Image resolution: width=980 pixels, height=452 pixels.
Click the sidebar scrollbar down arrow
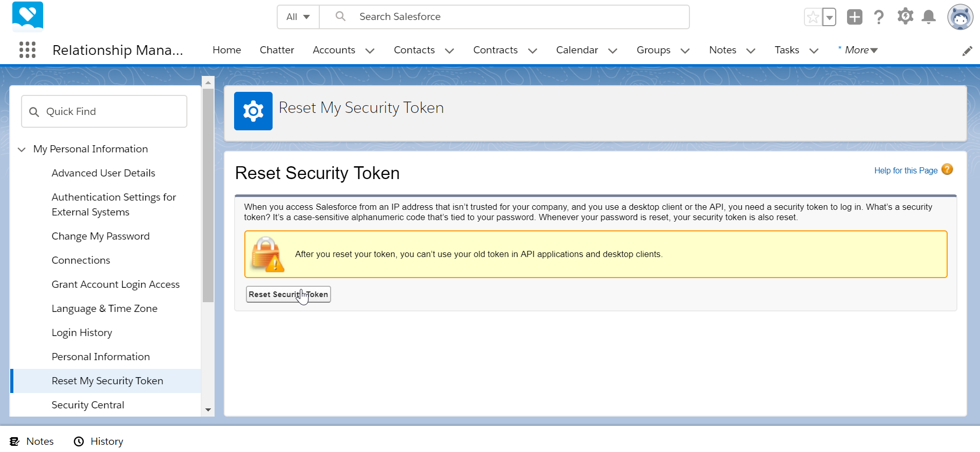click(208, 410)
